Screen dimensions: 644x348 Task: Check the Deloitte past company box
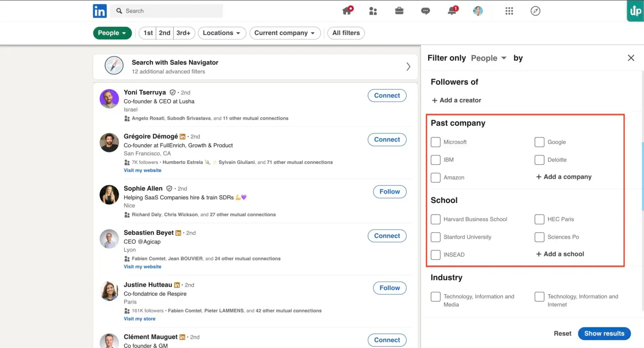[x=540, y=160]
